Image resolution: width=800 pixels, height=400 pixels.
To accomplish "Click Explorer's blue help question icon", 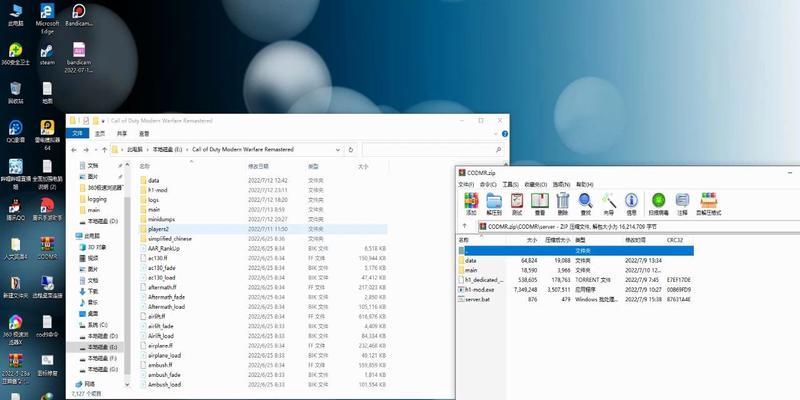I will click(505, 134).
